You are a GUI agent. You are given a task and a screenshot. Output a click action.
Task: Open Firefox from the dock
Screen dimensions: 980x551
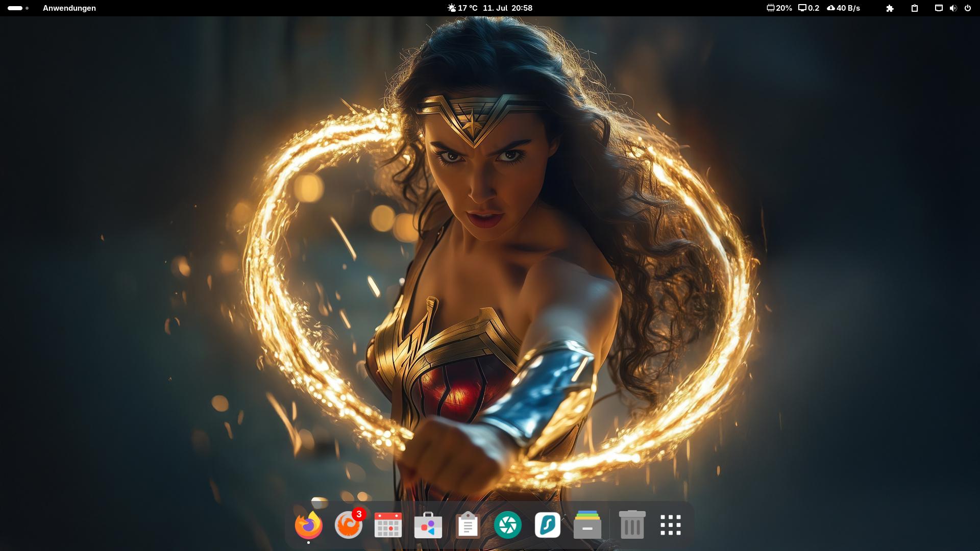click(308, 525)
